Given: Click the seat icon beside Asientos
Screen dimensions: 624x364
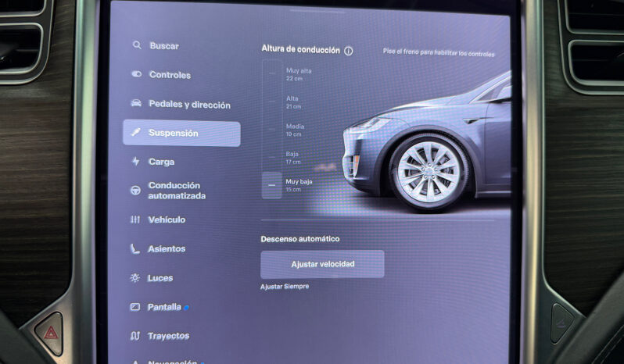Looking at the screenshot, I should point(135,248).
